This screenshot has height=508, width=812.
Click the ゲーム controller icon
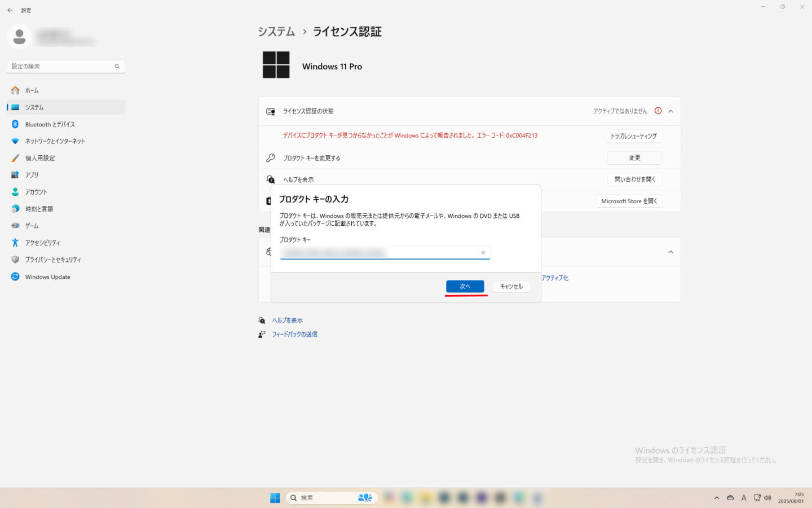[15, 226]
